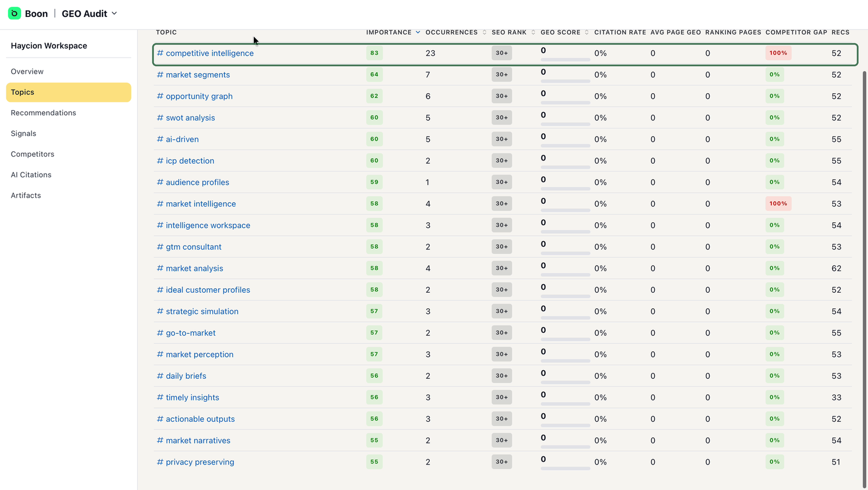
Task: Select Topics in the sidebar
Action: 68,92
